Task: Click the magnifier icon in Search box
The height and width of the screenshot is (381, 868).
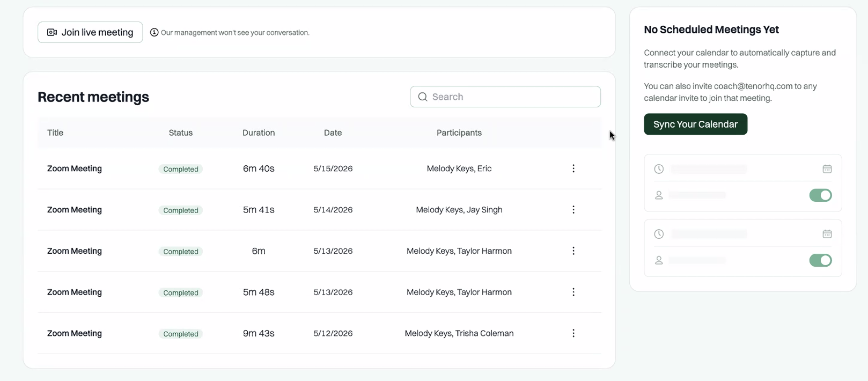Action: [x=423, y=97]
